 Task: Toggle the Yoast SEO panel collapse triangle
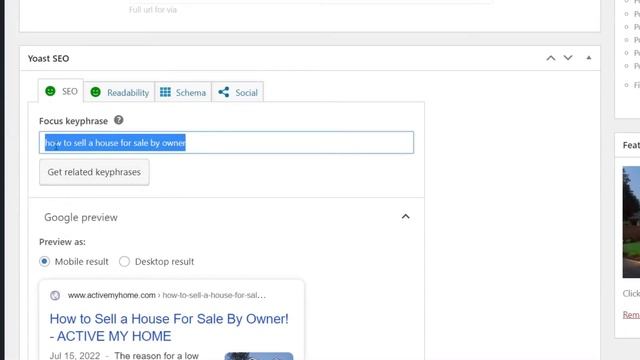tap(589, 58)
